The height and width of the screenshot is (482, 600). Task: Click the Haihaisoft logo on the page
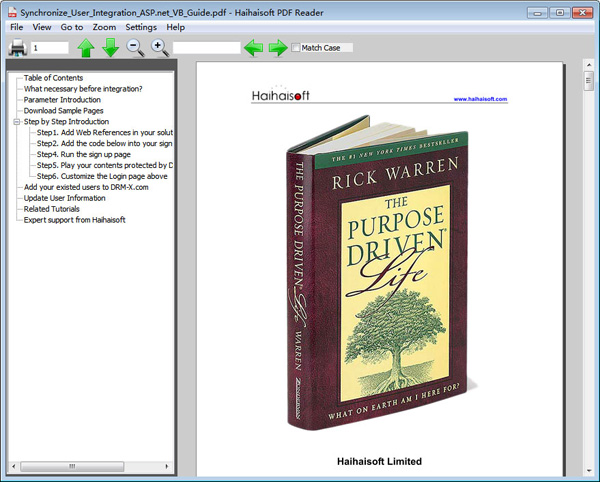click(281, 94)
